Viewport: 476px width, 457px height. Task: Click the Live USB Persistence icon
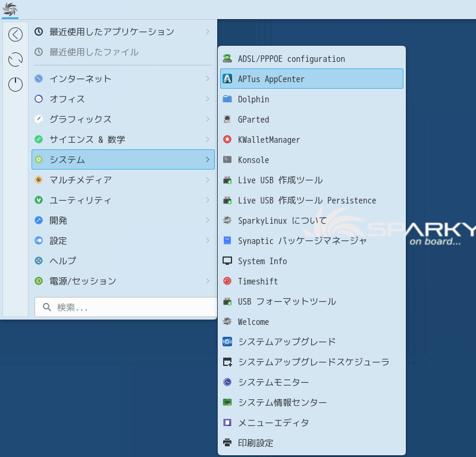pos(227,200)
